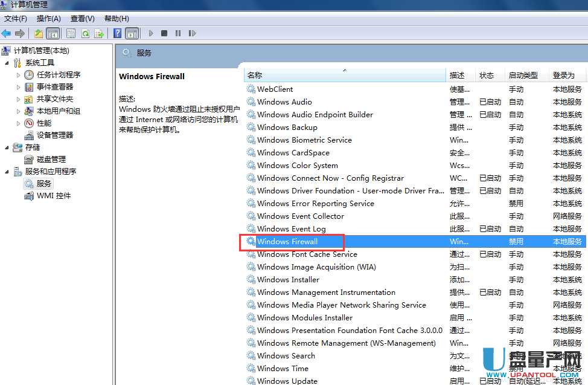Select the Windows Time service
Image resolution: width=588 pixels, height=385 pixels.
[x=415, y=368]
